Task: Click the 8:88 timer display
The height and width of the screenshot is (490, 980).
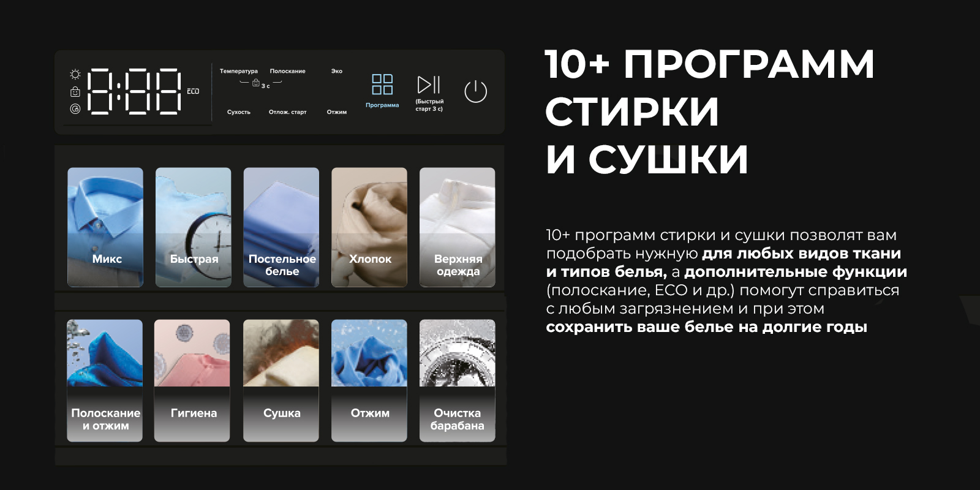Action: (135, 91)
